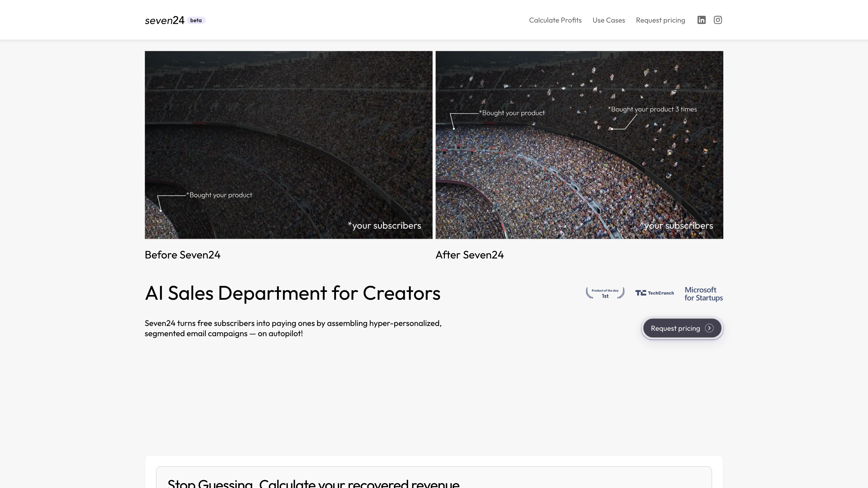This screenshot has height=488, width=868.
Task: Click the AI Sales Department for Creators heading
Action: pos(292,293)
